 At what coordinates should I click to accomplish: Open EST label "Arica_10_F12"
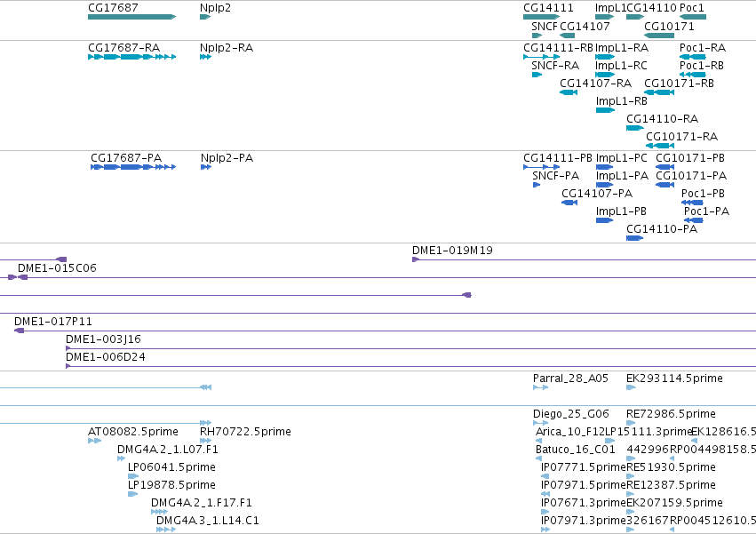tap(569, 431)
